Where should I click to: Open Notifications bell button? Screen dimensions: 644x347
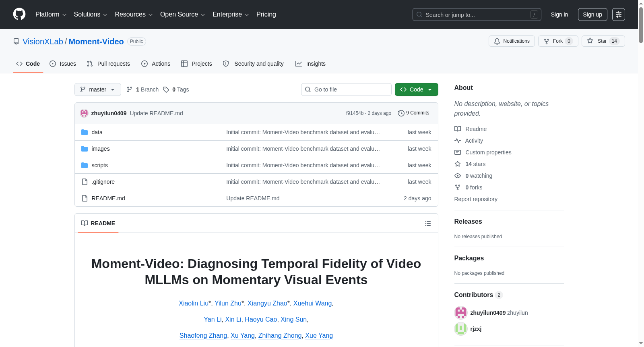(x=512, y=41)
